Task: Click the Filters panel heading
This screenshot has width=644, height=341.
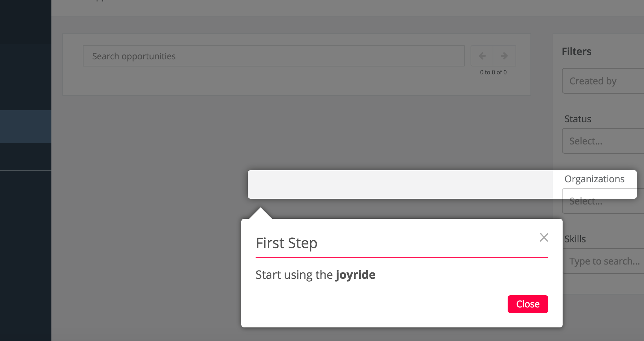Action: pyautogui.click(x=577, y=51)
